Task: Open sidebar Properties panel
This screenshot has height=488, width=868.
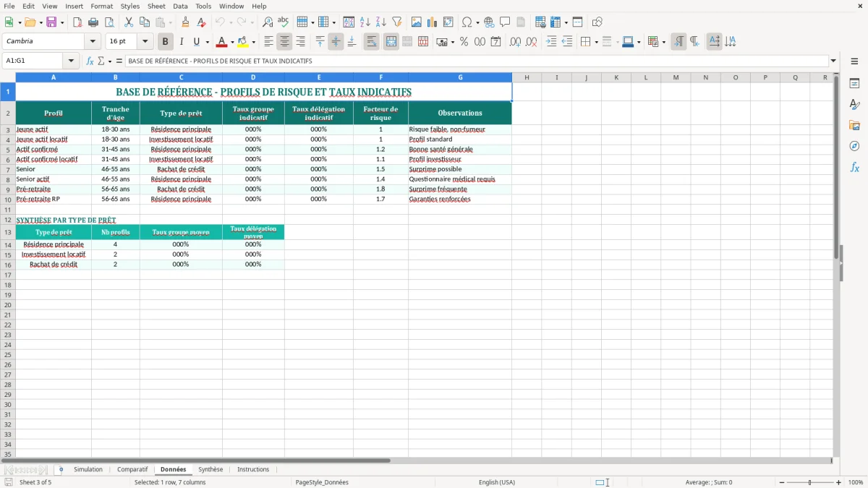Action: pos(854,83)
